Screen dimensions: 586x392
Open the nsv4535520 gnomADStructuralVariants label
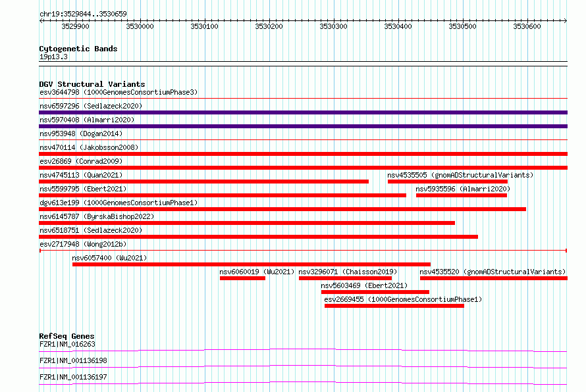click(x=493, y=272)
